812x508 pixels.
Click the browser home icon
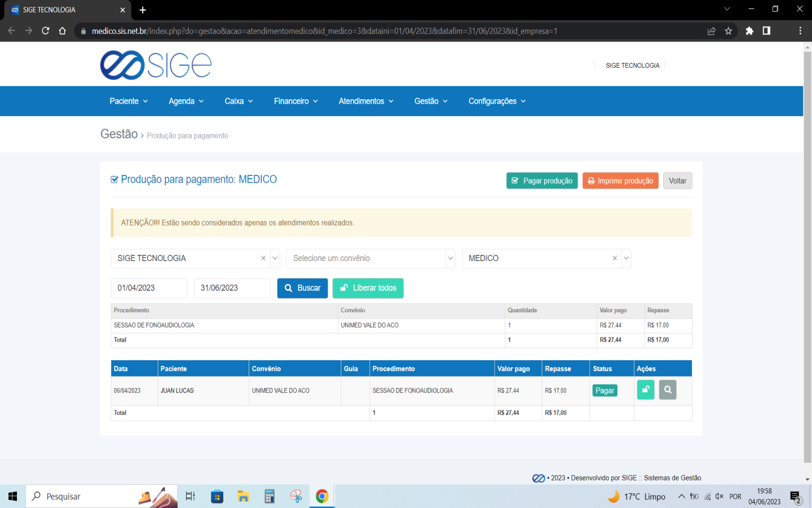tap(63, 31)
